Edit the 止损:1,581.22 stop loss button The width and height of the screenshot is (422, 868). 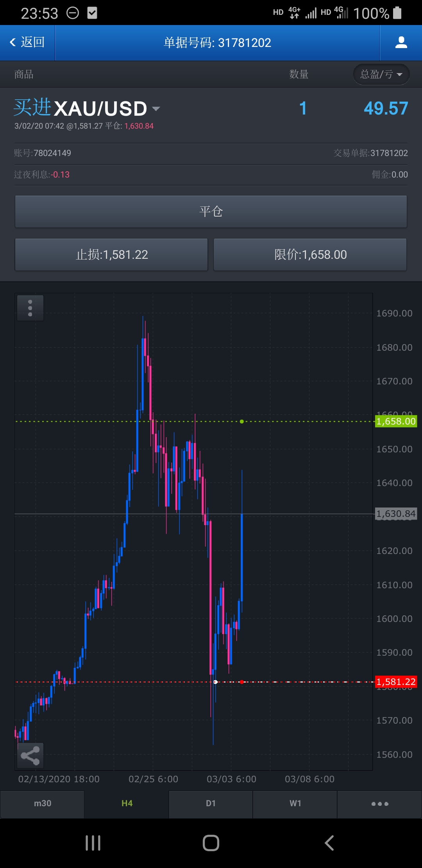[111, 255]
